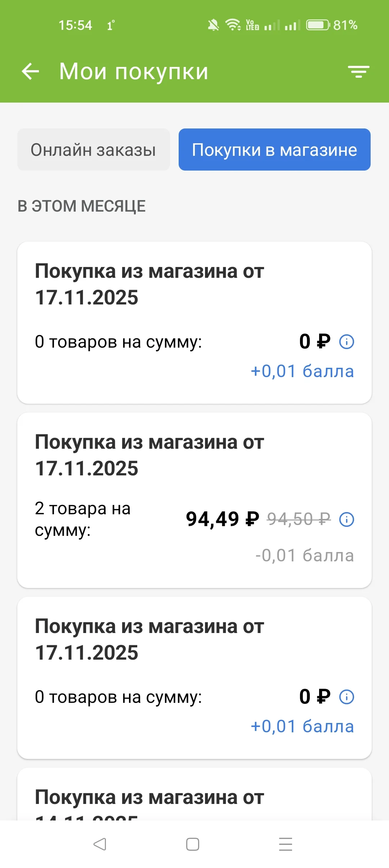Tap +0,01 балла on third card
This screenshot has width=389, height=868.
pos(302,726)
